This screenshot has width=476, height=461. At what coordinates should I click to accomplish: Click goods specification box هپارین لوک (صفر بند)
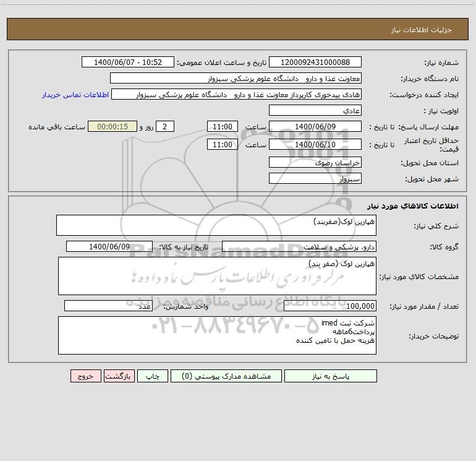[x=217, y=276]
